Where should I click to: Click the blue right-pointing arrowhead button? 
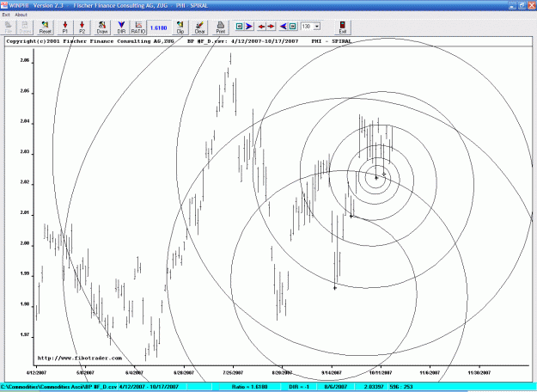point(249,27)
